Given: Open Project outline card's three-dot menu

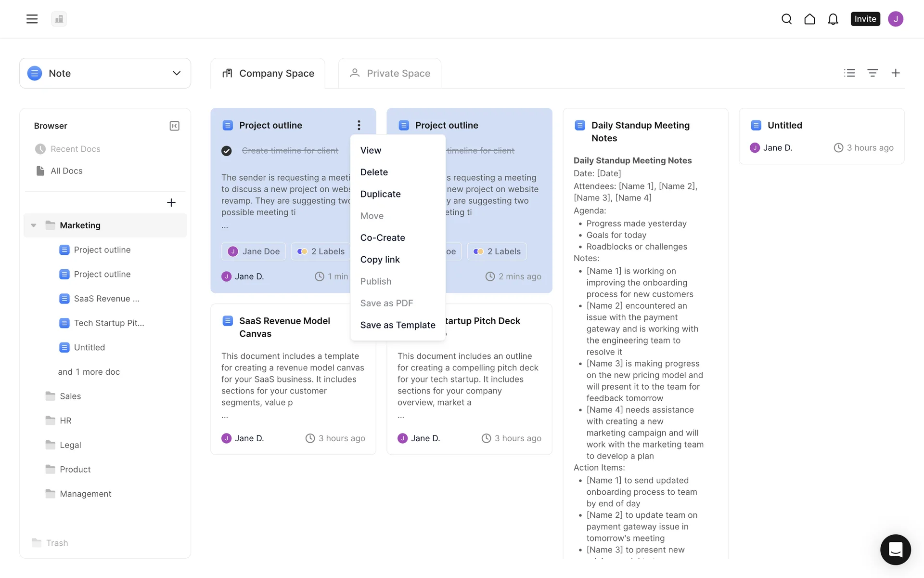Looking at the screenshot, I should (x=359, y=125).
